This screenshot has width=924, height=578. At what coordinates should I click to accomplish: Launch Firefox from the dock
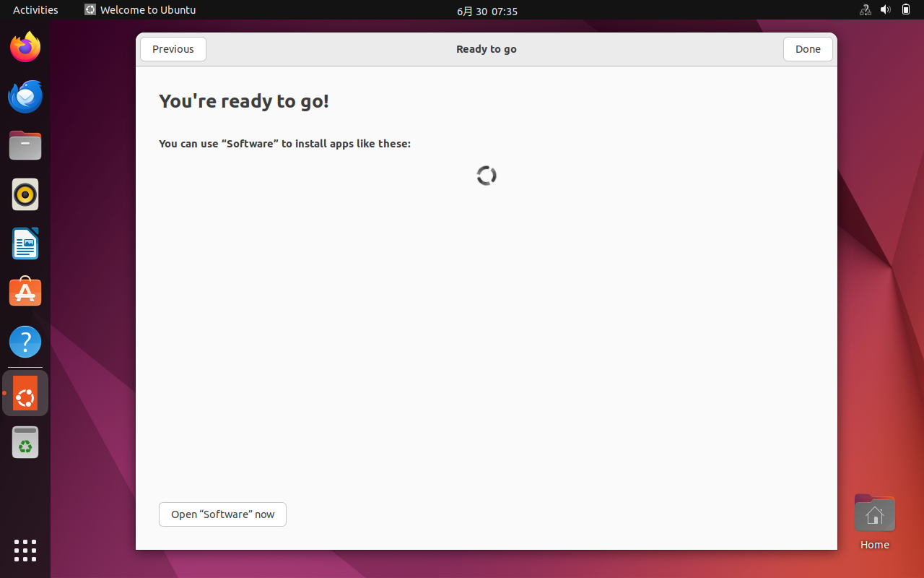tap(25, 48)
